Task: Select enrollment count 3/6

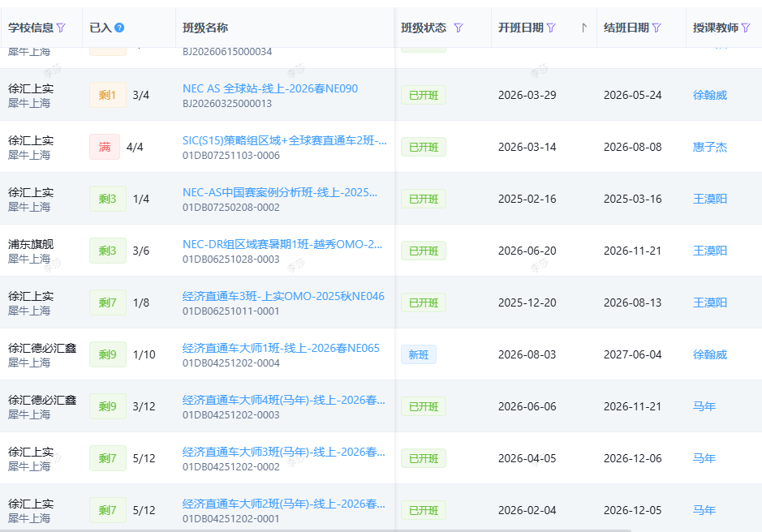Action: 141,251
